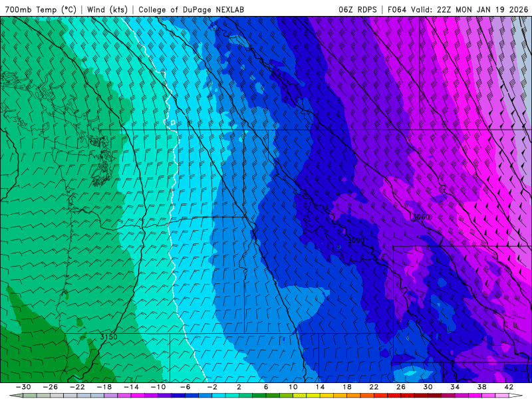Screen dimensions: 532x399
Task: Click the 26 colorbar label
Action: (401, 387)
